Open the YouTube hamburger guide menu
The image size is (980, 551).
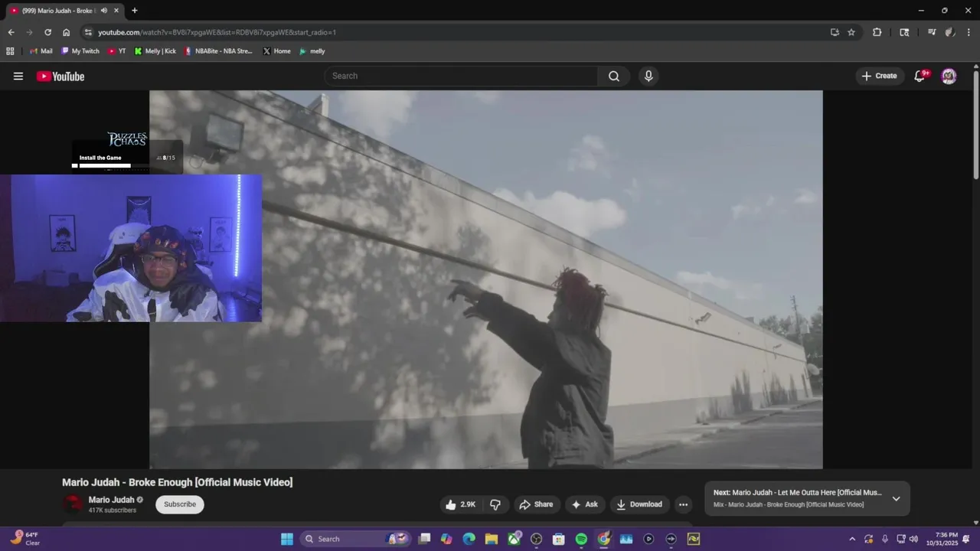(18, 76)
